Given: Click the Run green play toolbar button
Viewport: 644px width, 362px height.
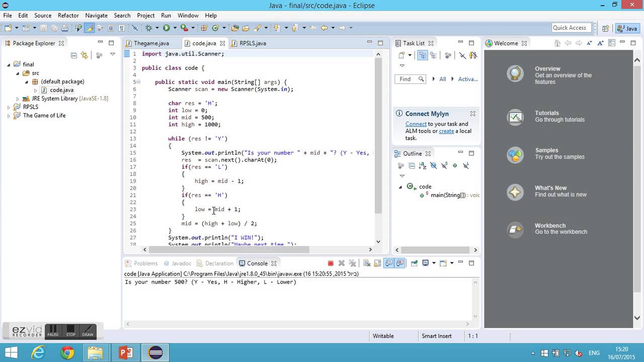Looking at the screenshot, I should click(166, 28).
